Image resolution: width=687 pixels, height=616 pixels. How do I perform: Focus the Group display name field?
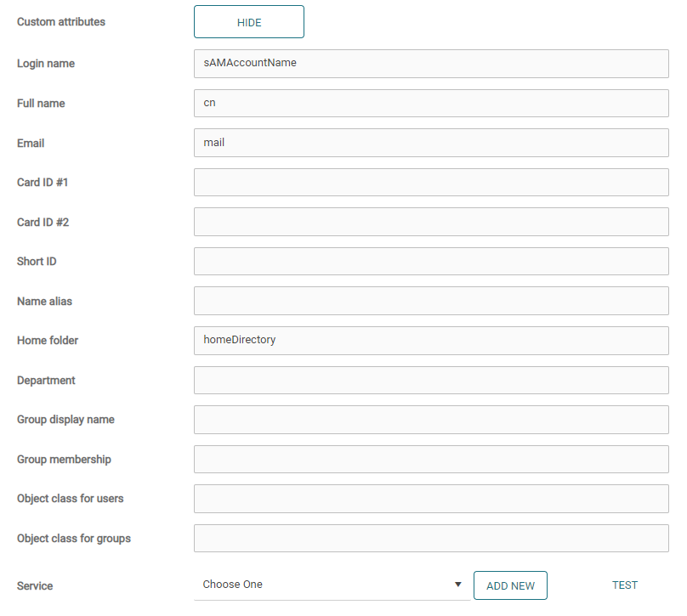(x=431, y=419)
